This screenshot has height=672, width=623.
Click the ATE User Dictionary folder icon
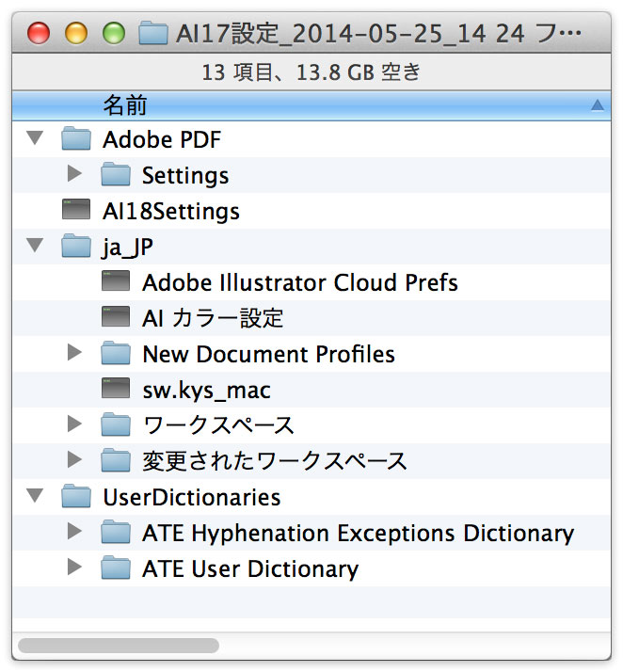116,568
